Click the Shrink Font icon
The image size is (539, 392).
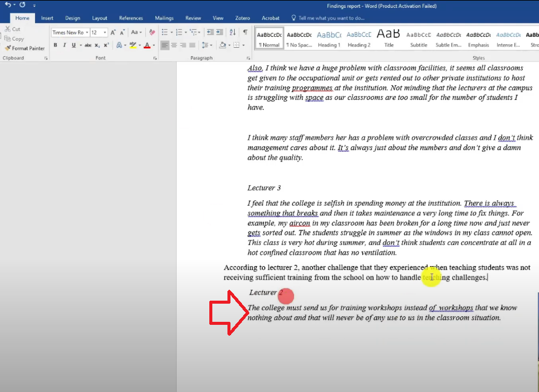[x=122, y=32]
